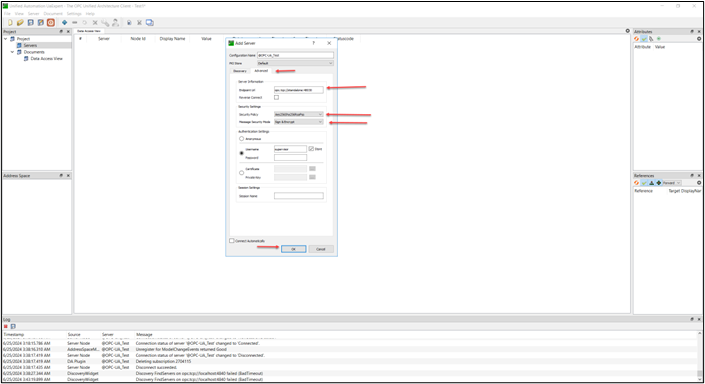The height and width of the screenshot is (384, 705).
Task: Click the refresh/reconnect circular arrow icon
Action: (85, 22)
